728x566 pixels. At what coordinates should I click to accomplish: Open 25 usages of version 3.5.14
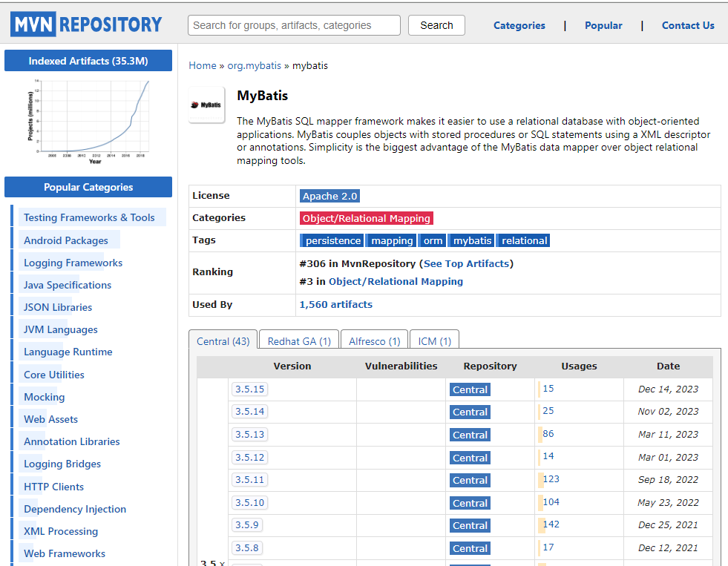[x=548, y=411]
